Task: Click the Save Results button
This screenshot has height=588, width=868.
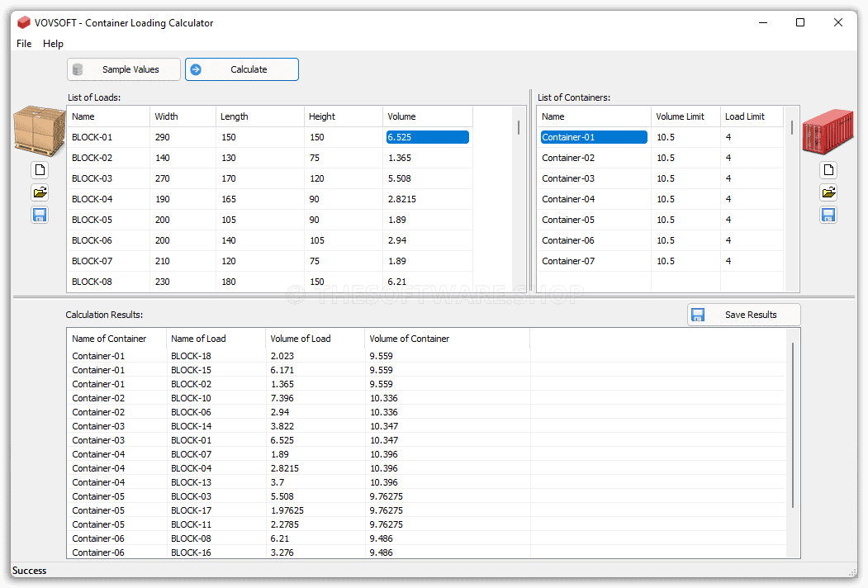Action: 744,315
